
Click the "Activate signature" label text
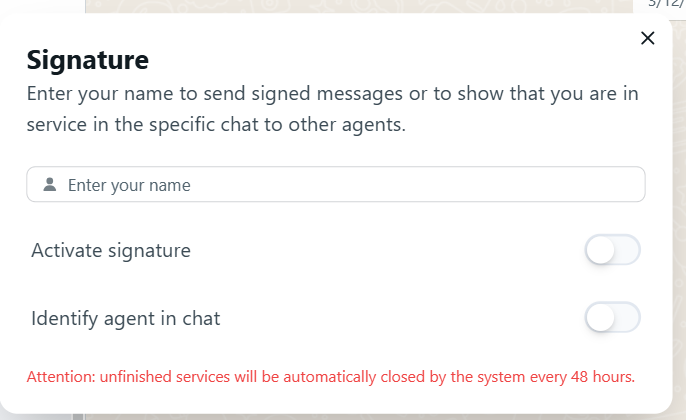tap(111, 251)
